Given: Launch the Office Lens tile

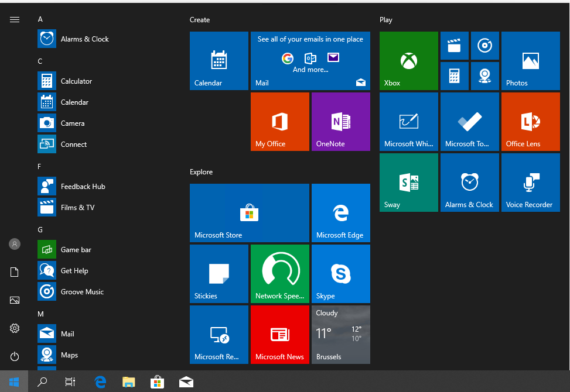Looking at the screenshot, I should [531, 122].
